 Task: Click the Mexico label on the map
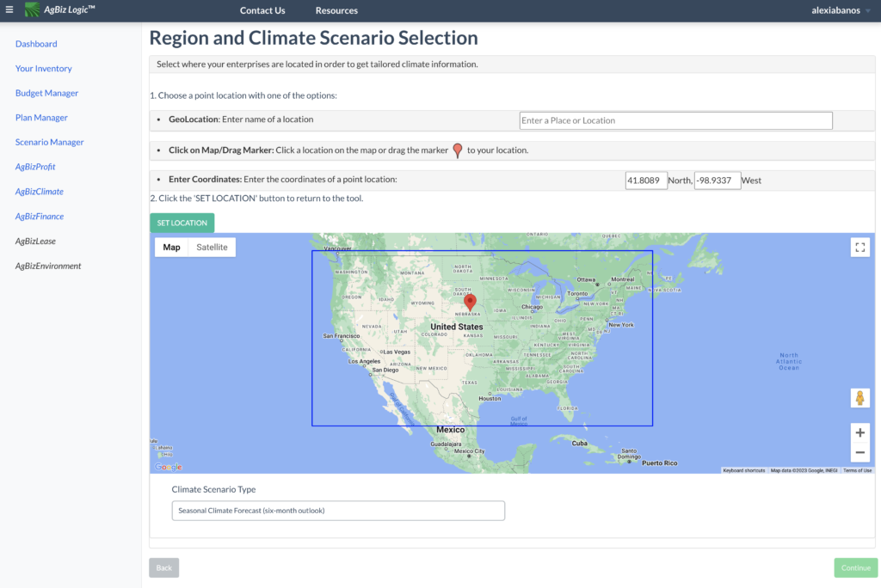point(450,430)
